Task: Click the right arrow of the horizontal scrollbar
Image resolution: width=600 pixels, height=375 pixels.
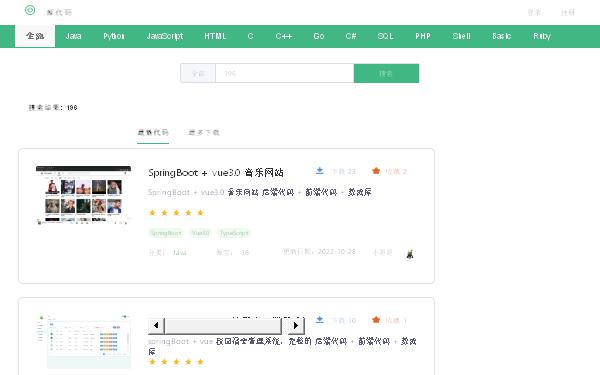Action: [x=296, y=326]
